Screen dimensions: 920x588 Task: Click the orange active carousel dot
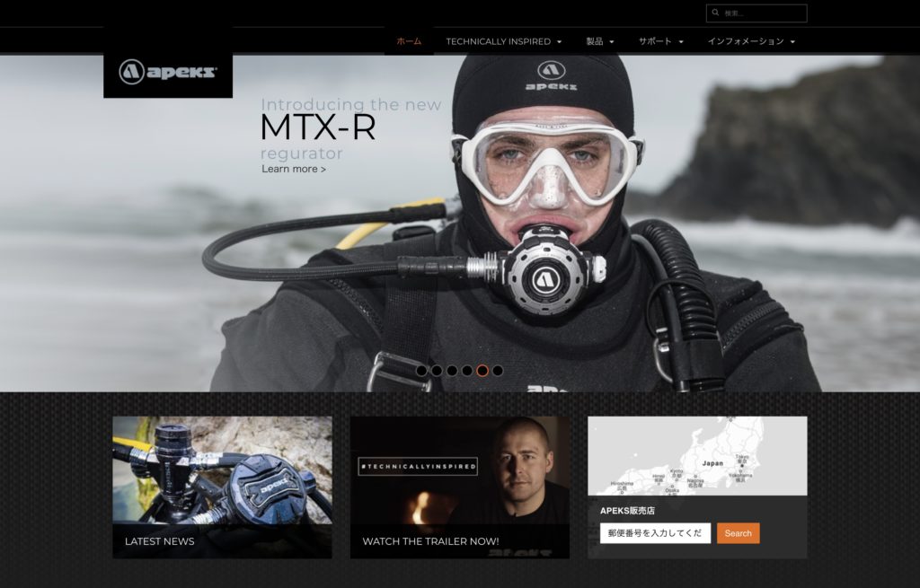click(x=482, y=370)
